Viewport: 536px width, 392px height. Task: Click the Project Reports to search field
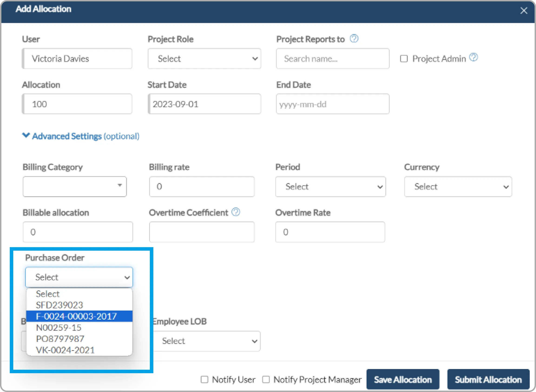[x=332, y=59]
